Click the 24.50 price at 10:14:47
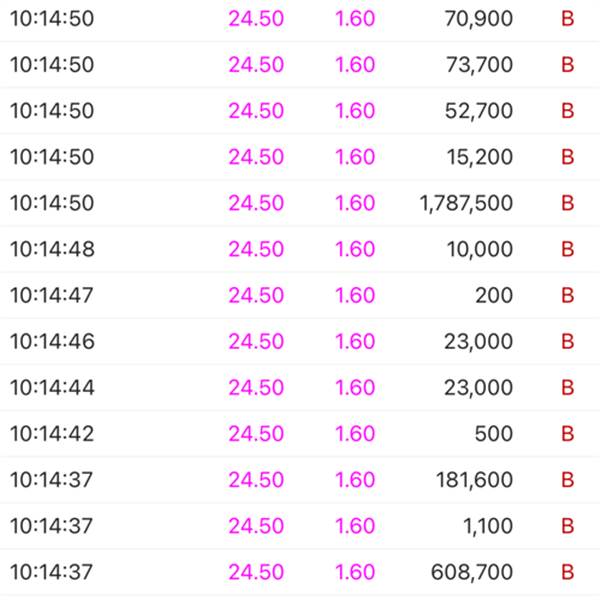The image size is (600, 600). pos(256,295)
